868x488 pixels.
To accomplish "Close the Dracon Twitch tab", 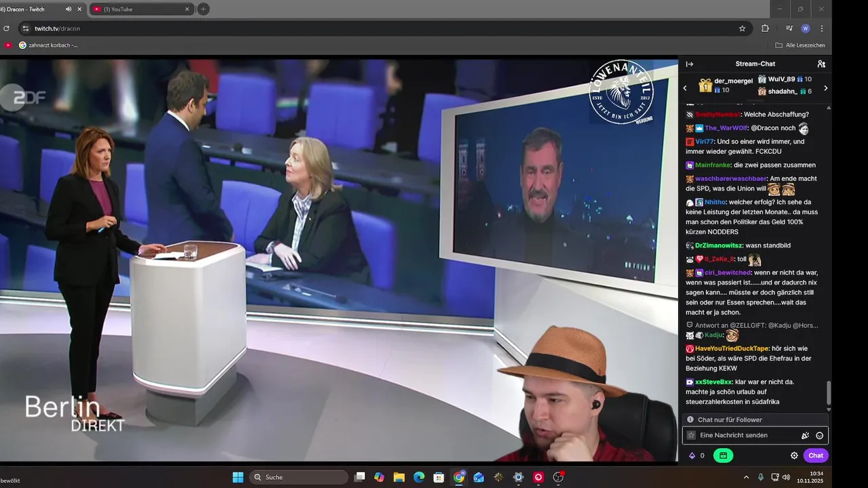I will tap(80, 9).
